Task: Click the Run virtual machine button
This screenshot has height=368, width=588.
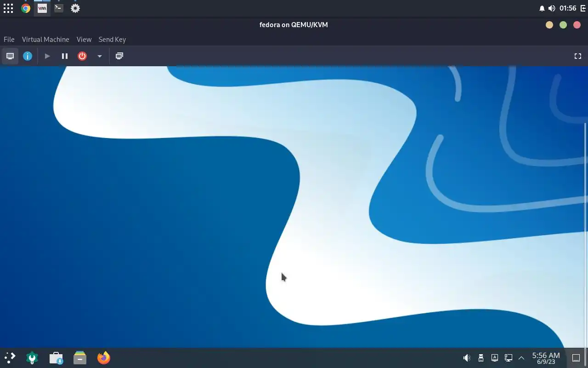Action: point(47,56)
